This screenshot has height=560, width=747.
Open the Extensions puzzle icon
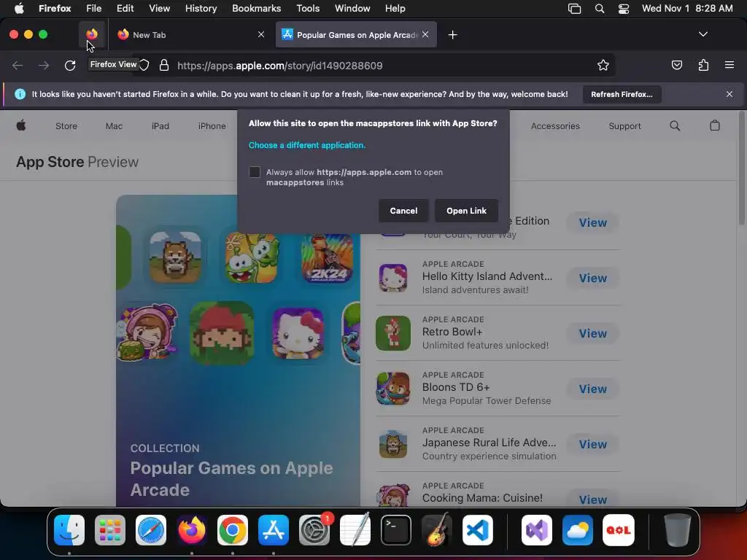(703, 65)
